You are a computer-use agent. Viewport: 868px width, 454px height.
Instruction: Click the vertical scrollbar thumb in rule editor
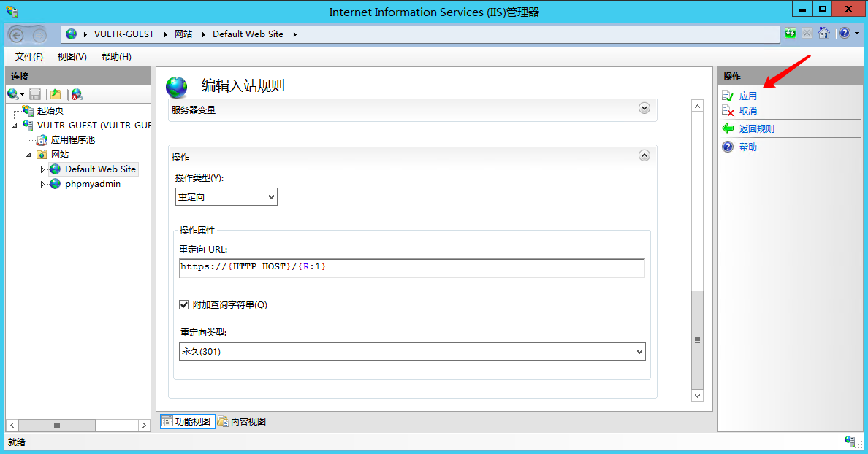pyautogui.click(x=698, y=339)
